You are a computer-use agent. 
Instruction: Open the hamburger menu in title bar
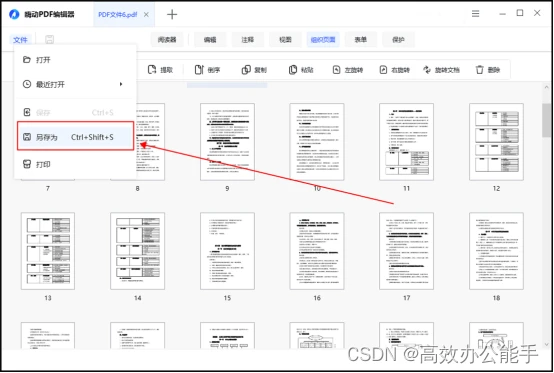[476, 14]
